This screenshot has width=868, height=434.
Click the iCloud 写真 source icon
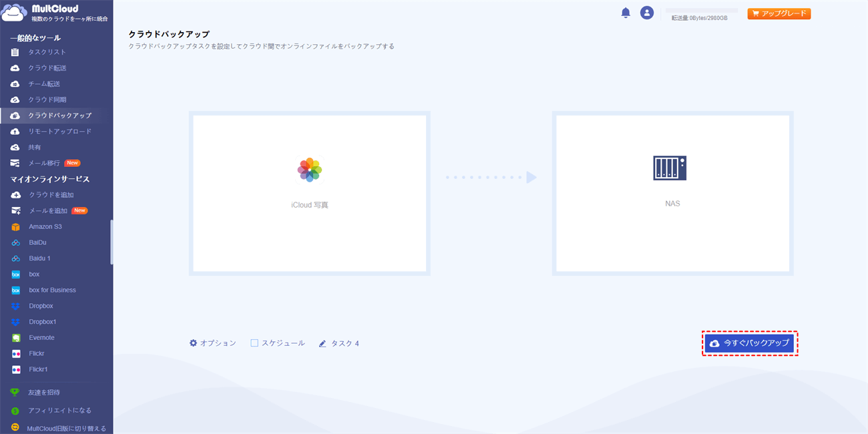(310, 170)
